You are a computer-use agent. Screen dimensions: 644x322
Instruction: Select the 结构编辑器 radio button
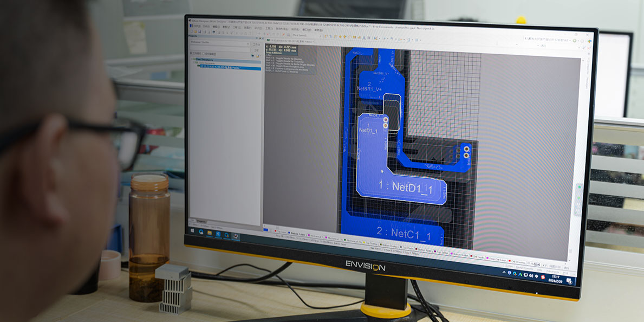[210, 54]
